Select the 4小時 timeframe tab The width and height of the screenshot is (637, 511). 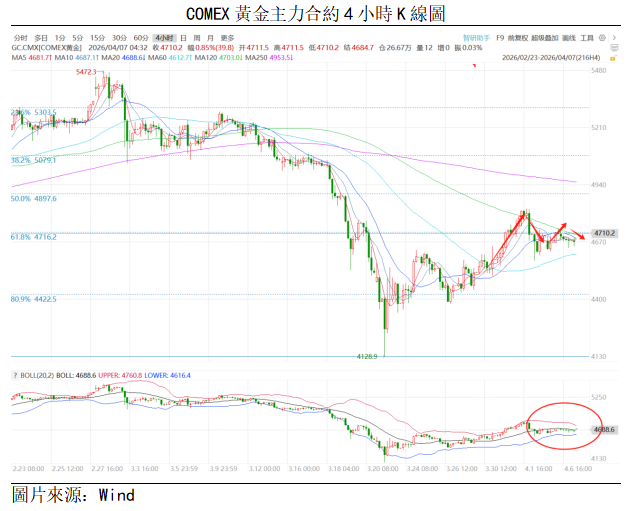coord(164,36)
